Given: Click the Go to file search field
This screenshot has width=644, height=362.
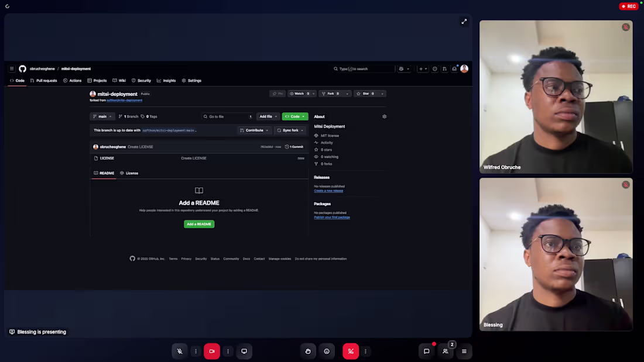Looking at the screenshot, I should click(x=227, y=116).
